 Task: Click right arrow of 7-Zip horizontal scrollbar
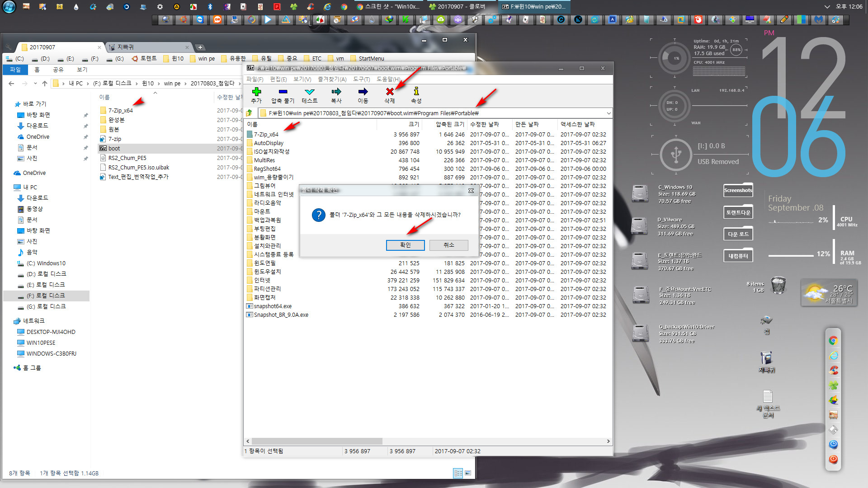point(608,441)
